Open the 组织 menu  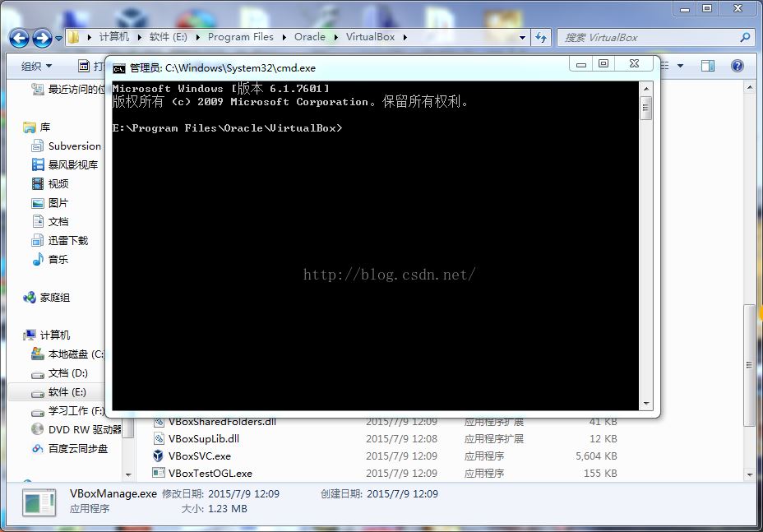[x=36, y=66]
